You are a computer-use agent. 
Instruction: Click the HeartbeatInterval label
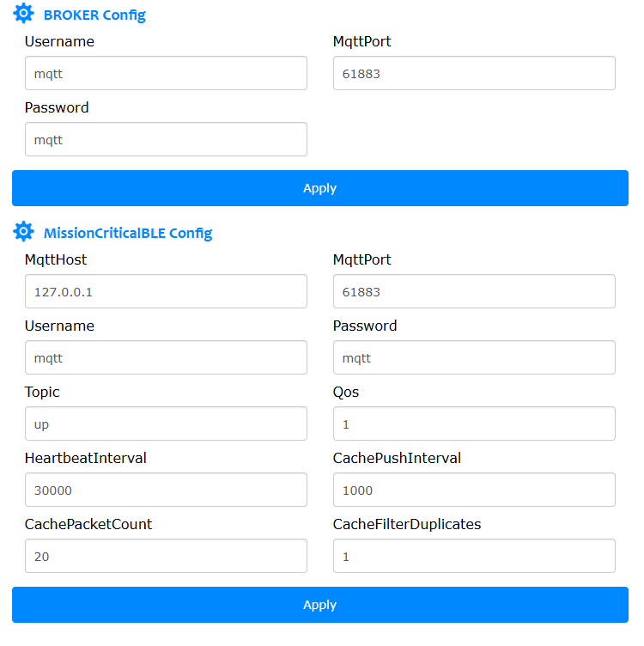coord(86,458)
